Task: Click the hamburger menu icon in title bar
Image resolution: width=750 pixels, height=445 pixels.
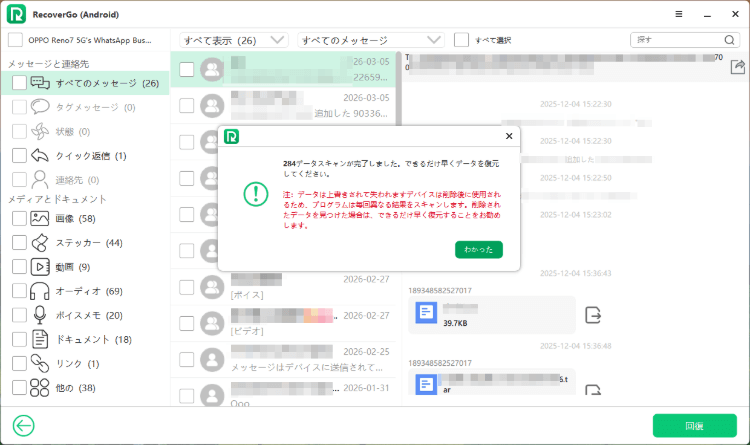Action: [678, 14]
